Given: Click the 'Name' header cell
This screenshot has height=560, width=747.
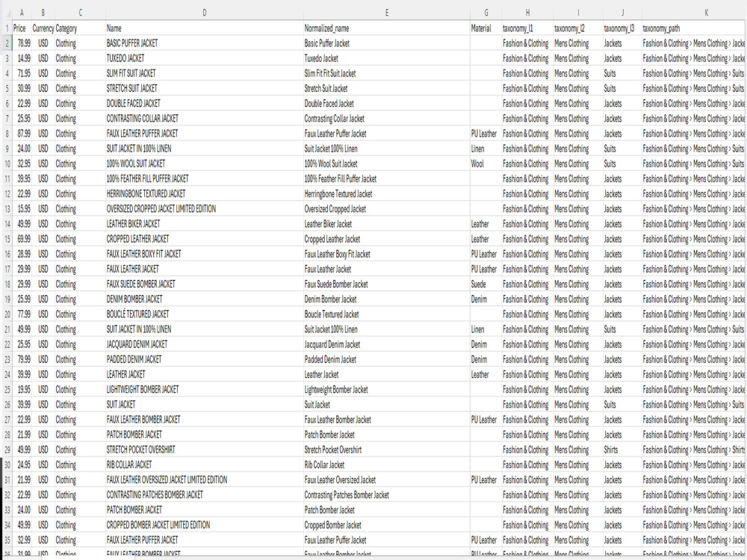Looking at the screenshot, I should pos(205,28).
